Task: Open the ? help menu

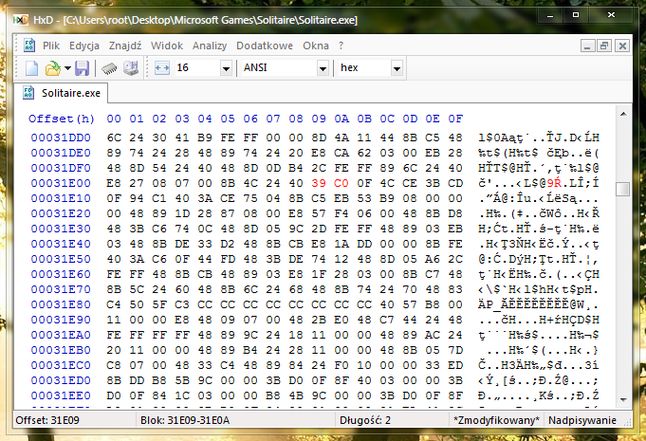Action: [x=341, y=46]
